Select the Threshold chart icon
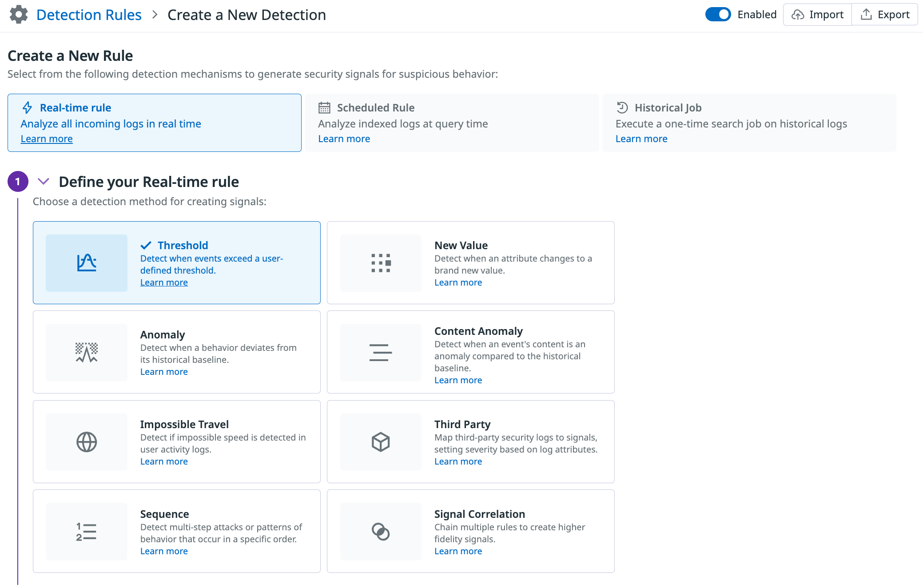The image size is (923, 588). point(87,263)
